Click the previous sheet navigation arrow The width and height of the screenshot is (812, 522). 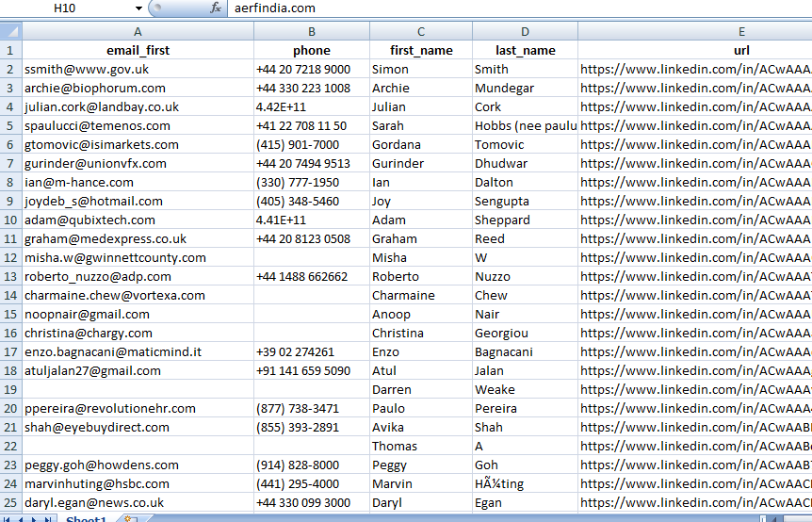[x=21, y=519]
